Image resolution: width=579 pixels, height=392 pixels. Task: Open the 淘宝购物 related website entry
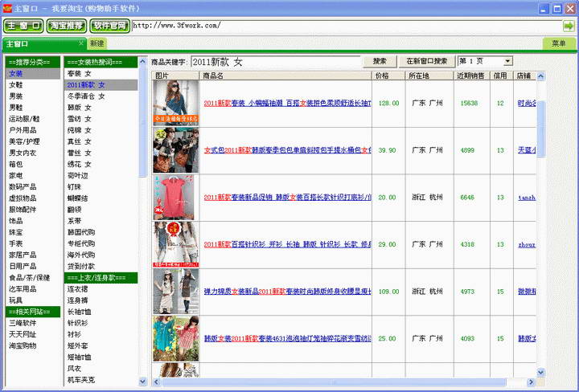pyautogui.click(x=23, y=345)
